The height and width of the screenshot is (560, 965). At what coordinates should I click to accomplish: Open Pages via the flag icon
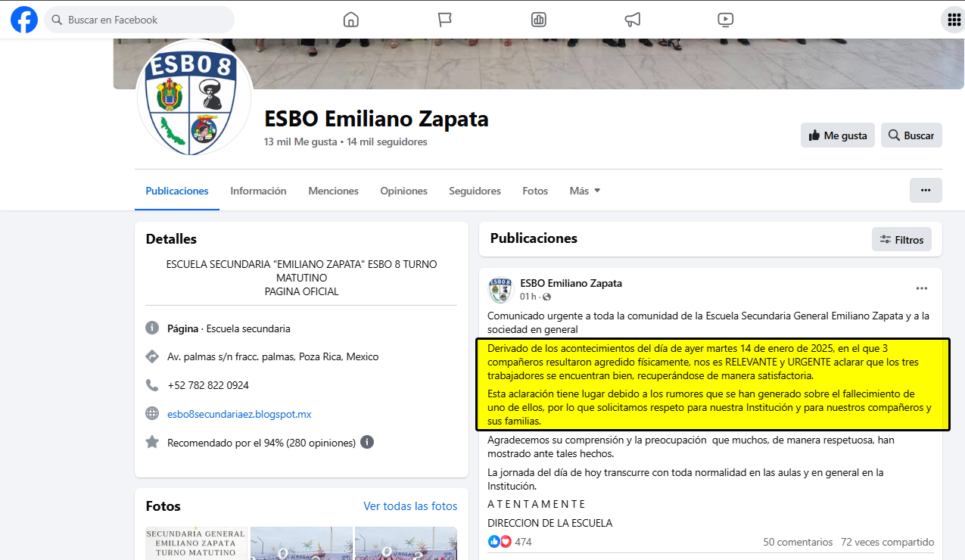(445, 20)
